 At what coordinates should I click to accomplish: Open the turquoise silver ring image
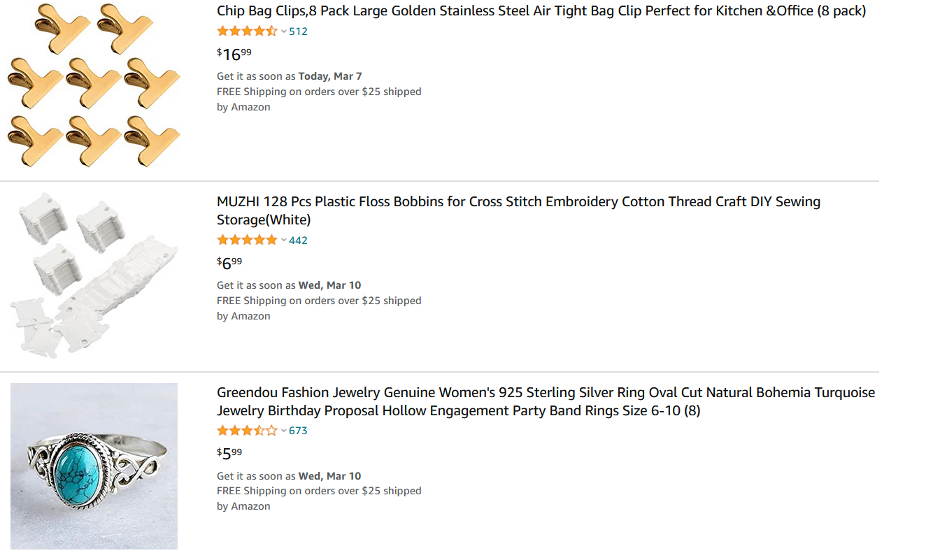tap(94, 466)
